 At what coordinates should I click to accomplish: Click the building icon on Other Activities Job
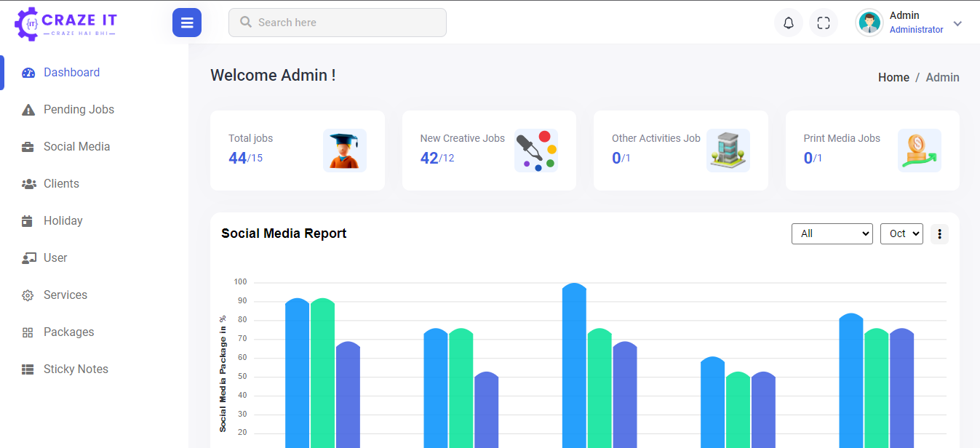click(x=728, y=151)
